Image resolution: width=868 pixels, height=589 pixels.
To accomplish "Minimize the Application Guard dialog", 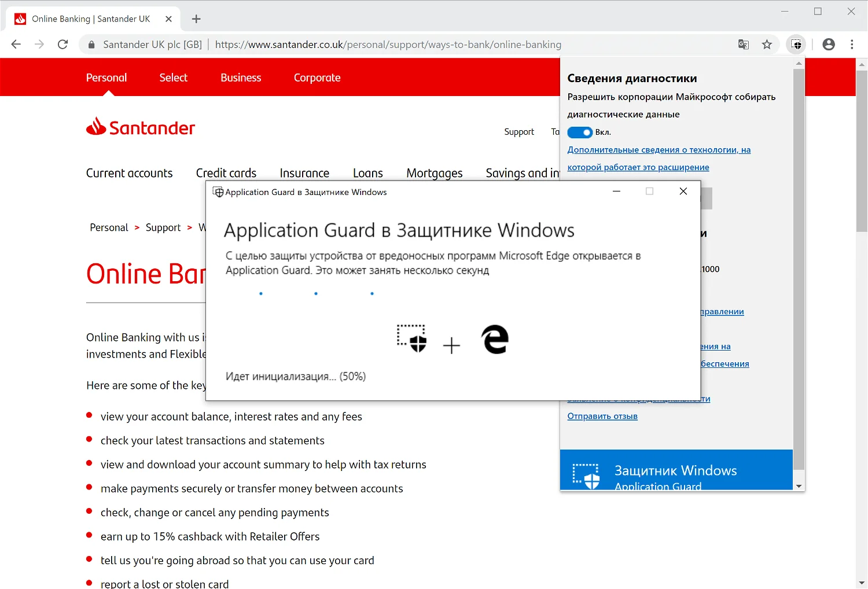I will click(617, 192).
